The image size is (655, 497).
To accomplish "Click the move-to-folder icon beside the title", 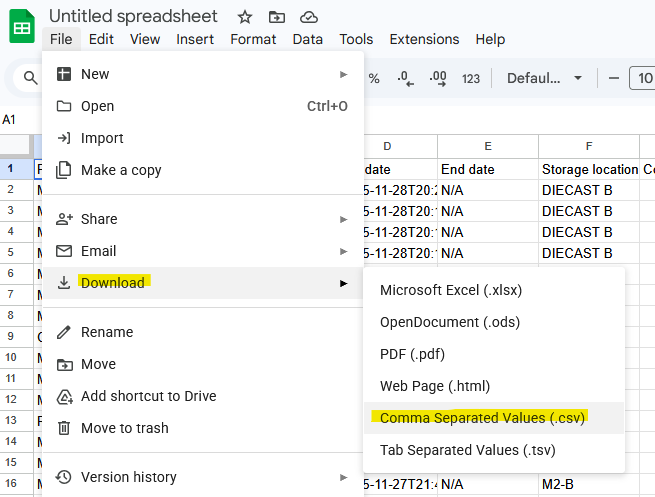I will 277,17.
